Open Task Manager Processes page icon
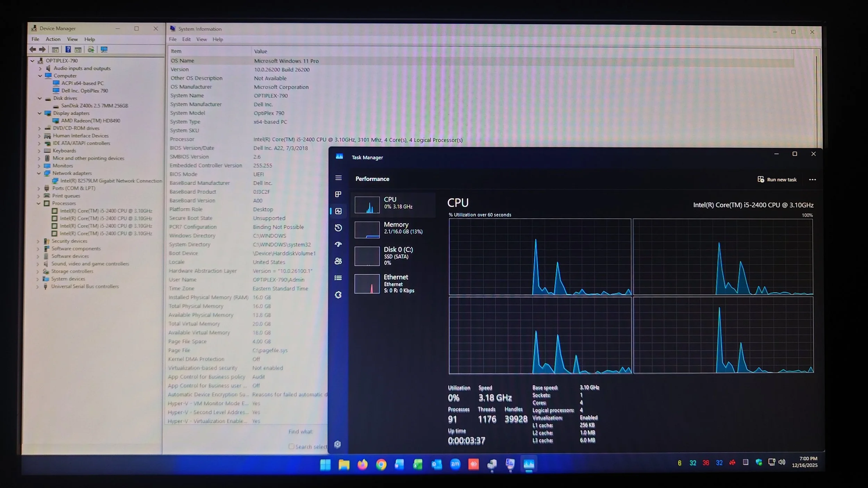This screenshot has width=868, height=488. [338, 194]
